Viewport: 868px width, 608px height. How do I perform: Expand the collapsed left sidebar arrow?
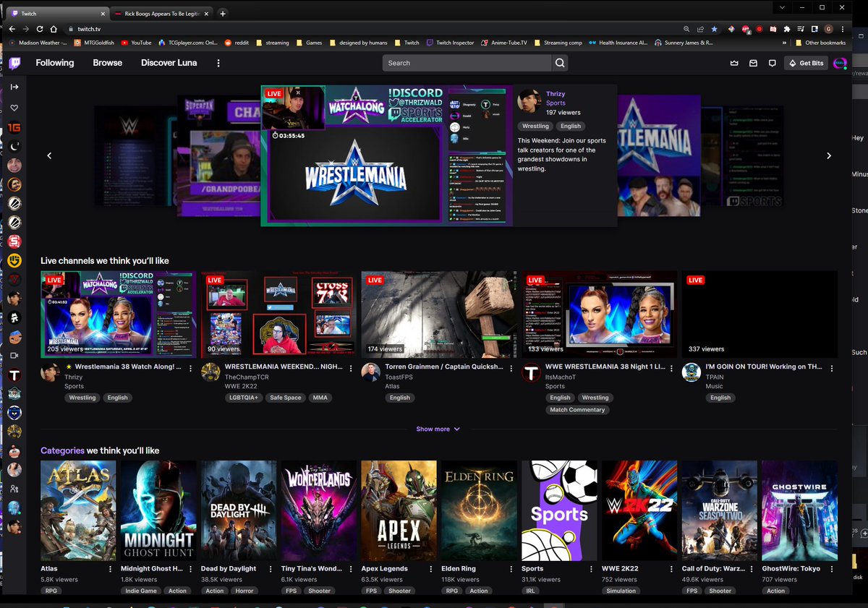14,87
